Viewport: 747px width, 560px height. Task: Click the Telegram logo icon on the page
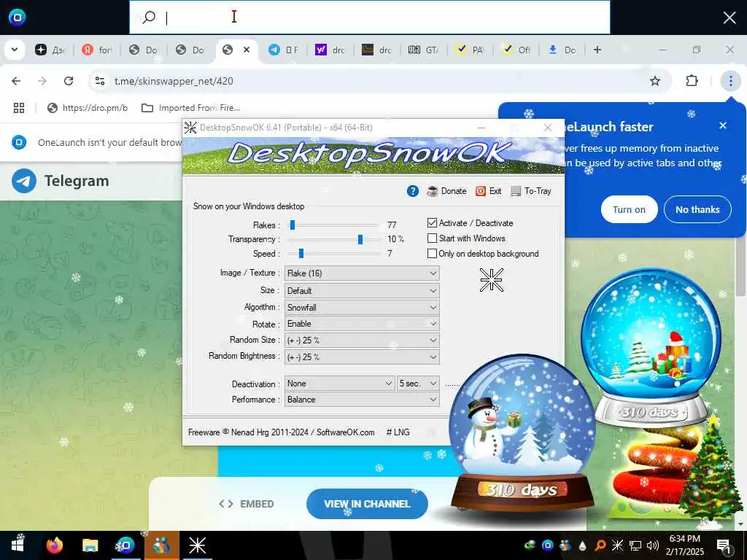(24, 181)
